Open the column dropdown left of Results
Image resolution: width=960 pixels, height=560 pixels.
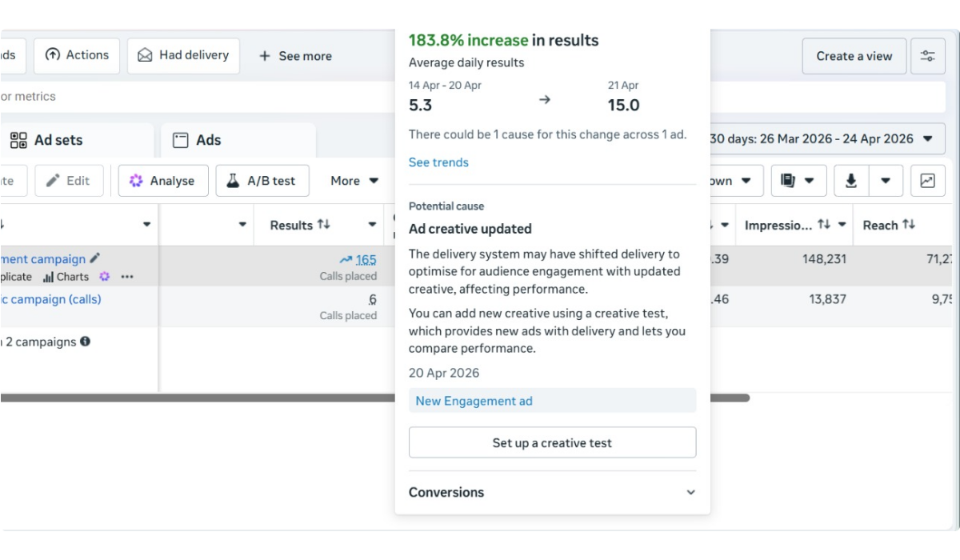[242, 226]
